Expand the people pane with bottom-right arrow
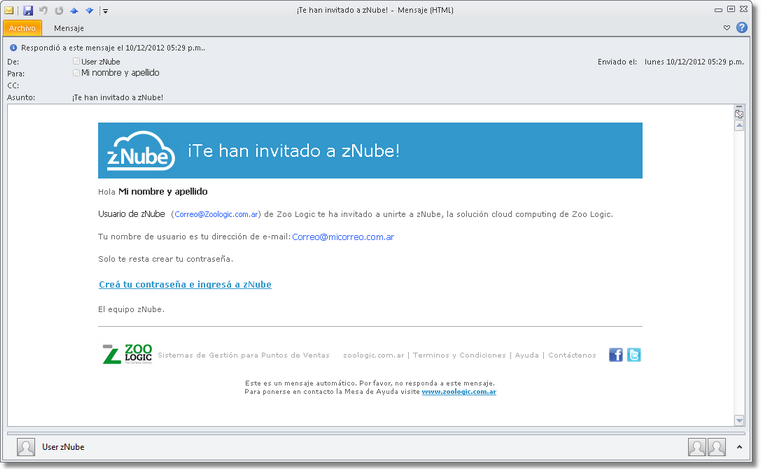This screenshot has width=761, height=471. pyautogui.click(x=739, y=447)
